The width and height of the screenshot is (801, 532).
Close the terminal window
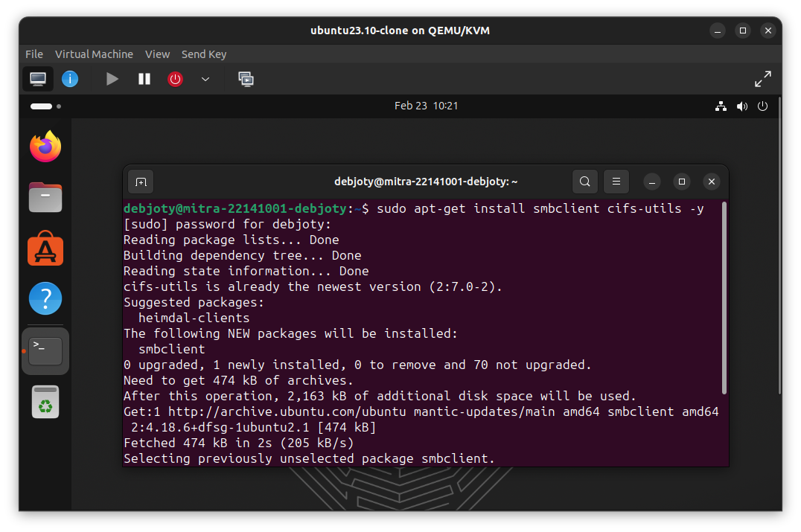(712, 182)
